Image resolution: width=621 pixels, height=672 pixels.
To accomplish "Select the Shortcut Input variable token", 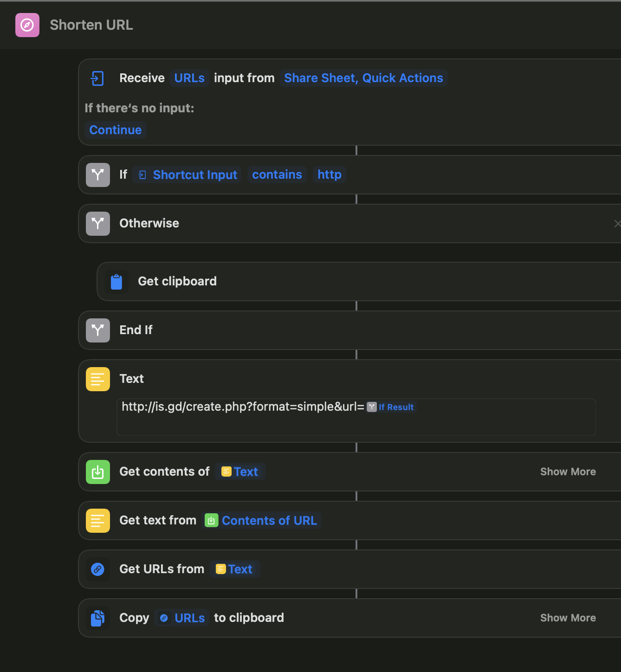I will (x=187, y=174).
